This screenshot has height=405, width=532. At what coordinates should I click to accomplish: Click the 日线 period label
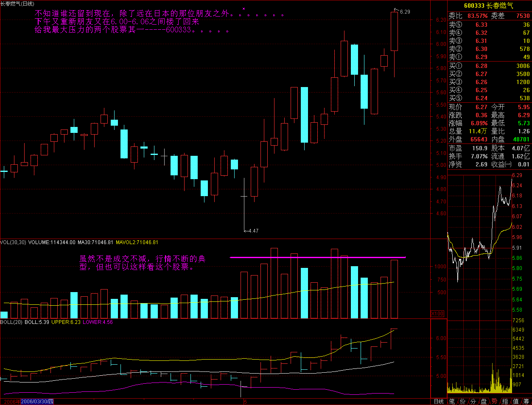pos(439,401)
